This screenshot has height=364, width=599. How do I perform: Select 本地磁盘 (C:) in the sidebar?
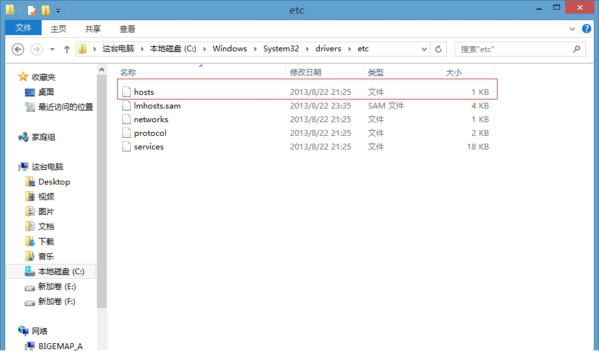click(x=51, y=272)
